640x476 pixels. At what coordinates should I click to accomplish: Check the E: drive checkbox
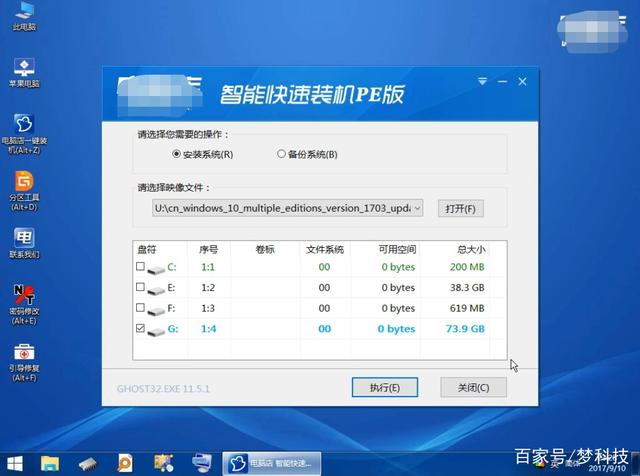pos(140,287)
